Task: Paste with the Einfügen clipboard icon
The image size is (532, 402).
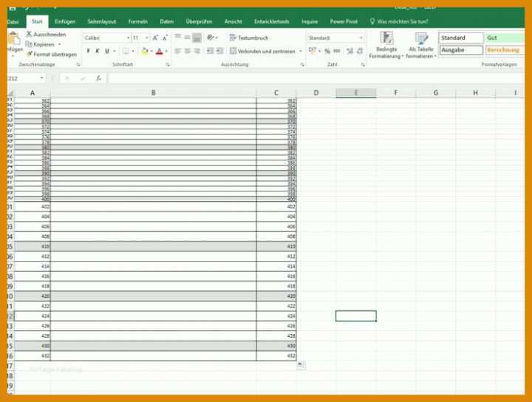Action: pyautogui.click(x=14, y=38)
